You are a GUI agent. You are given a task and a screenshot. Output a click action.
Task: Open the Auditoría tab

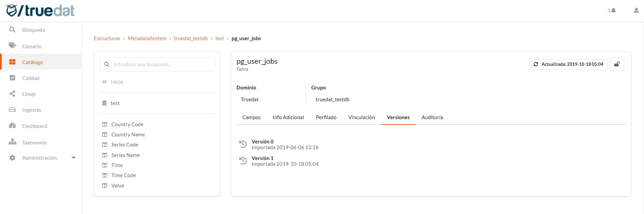[x=432, y=117]
